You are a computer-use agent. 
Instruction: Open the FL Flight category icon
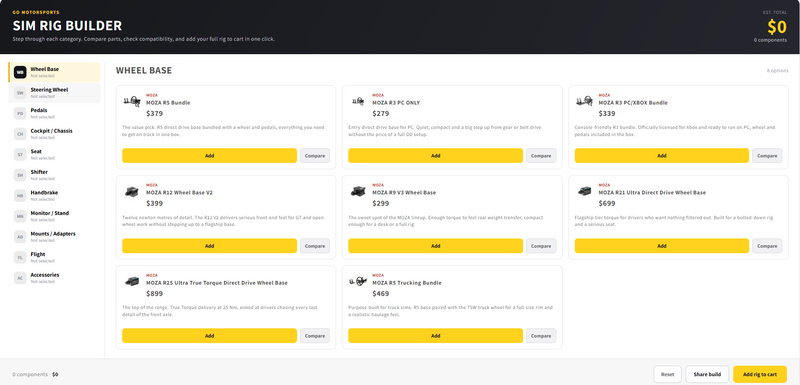coord(20,258)
